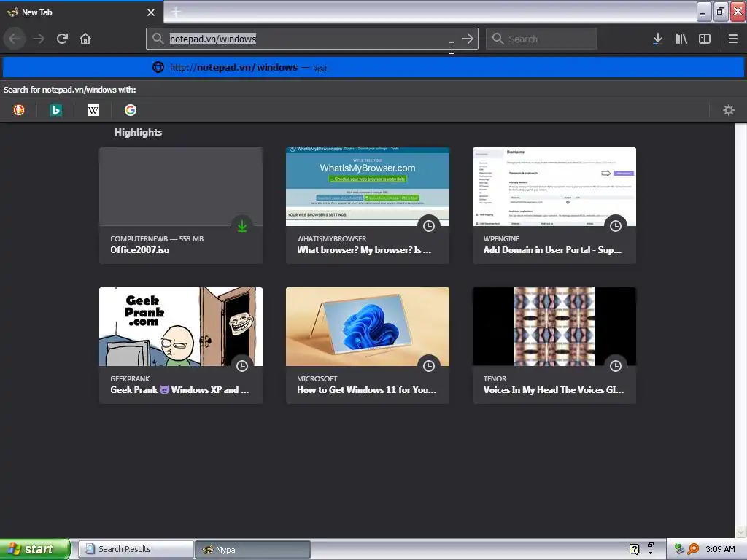Open the Home page icon
Screen dimensions: 747x560
(x=85, y=39)
